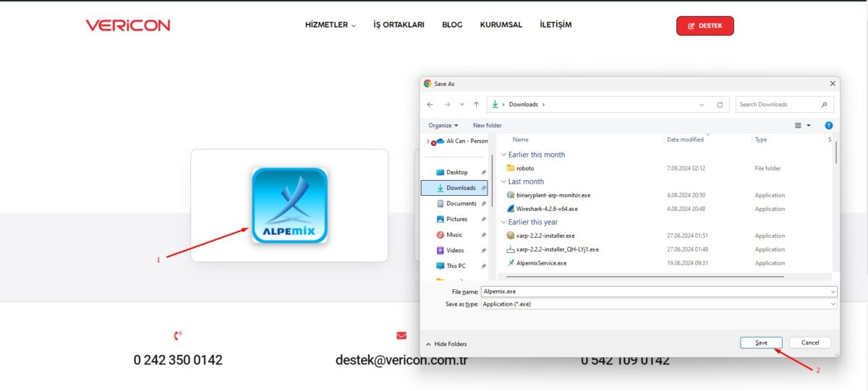Click the pin icon beside Documents

[483, 203]
